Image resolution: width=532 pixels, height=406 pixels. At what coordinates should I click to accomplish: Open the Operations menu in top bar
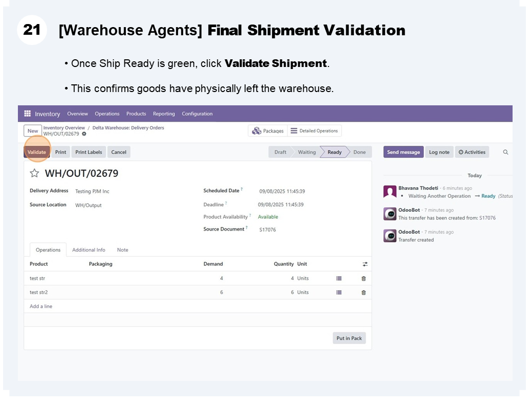[x=107, y=114]
